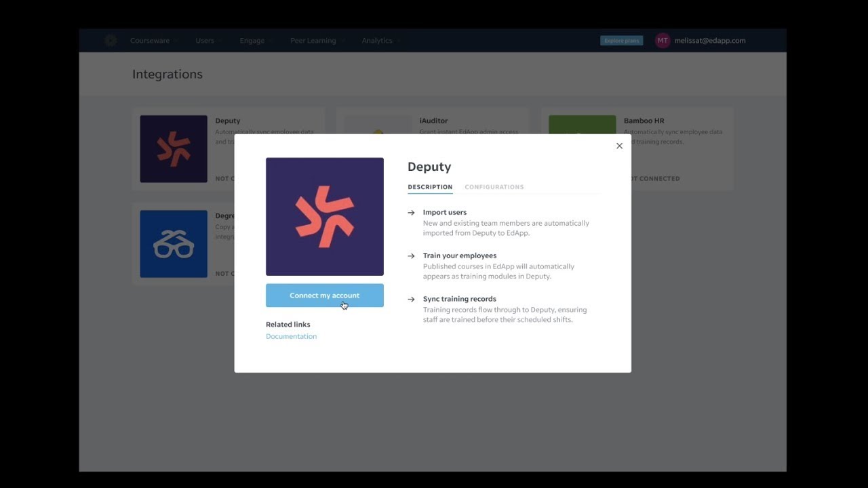Expand the Peer Learning menu
Screen dimensions: 868x488
[x=317, y=41]
